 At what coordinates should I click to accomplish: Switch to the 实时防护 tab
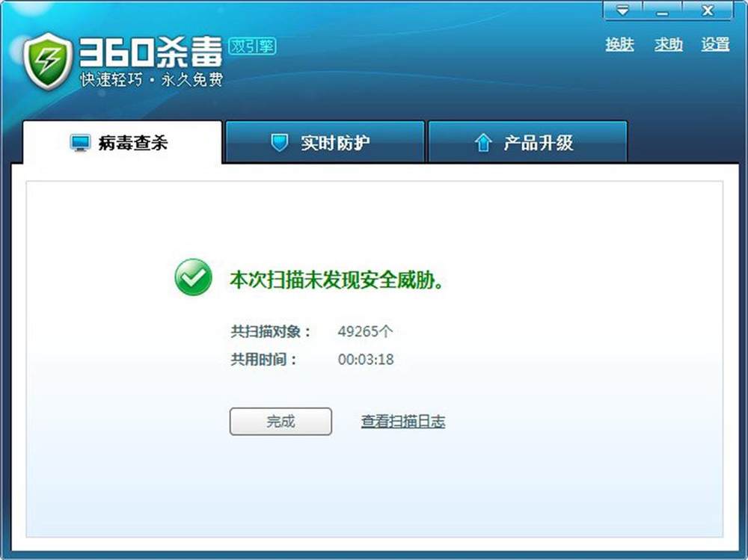[x=334, y=143]
